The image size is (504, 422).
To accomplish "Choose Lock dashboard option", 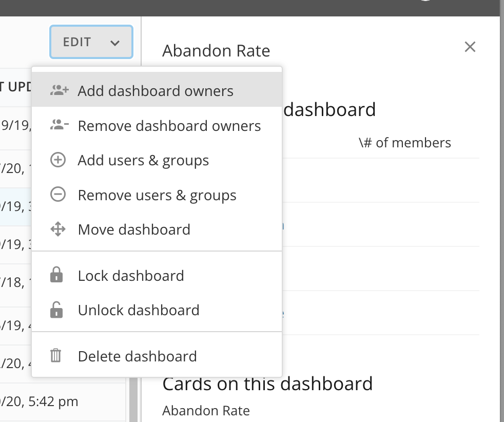I will tap(157, 276).
